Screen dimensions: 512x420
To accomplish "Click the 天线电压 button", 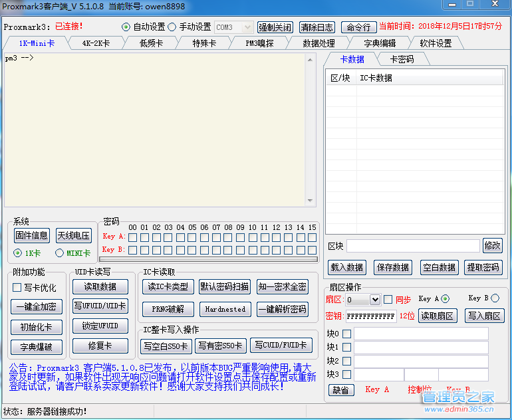I will click(x=73, y=236).
